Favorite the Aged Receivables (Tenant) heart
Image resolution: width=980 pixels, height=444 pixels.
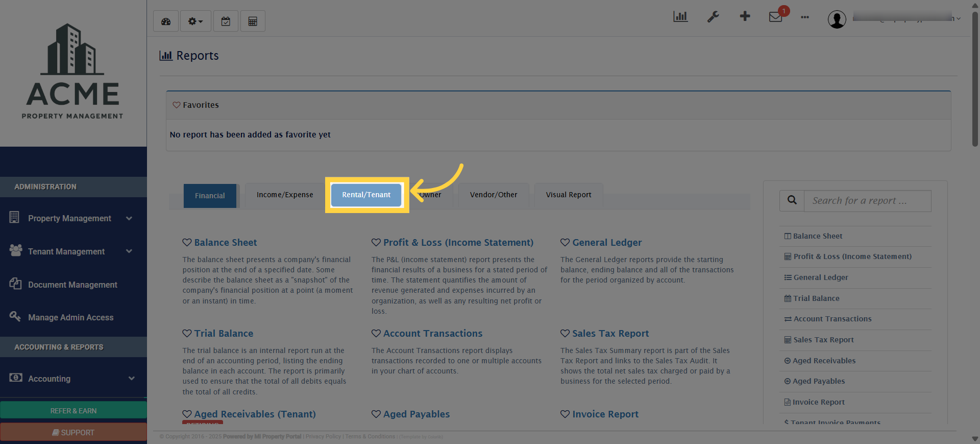tap(187, 414)
